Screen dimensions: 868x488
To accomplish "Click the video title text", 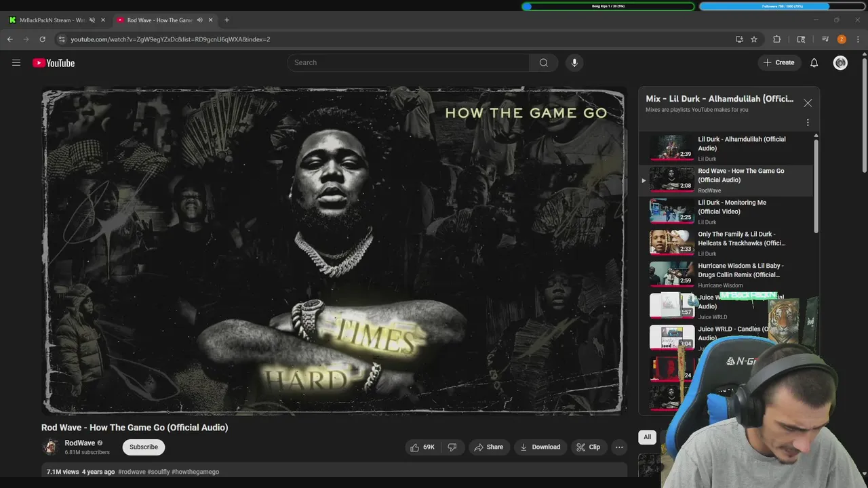I will pos(134,428).
